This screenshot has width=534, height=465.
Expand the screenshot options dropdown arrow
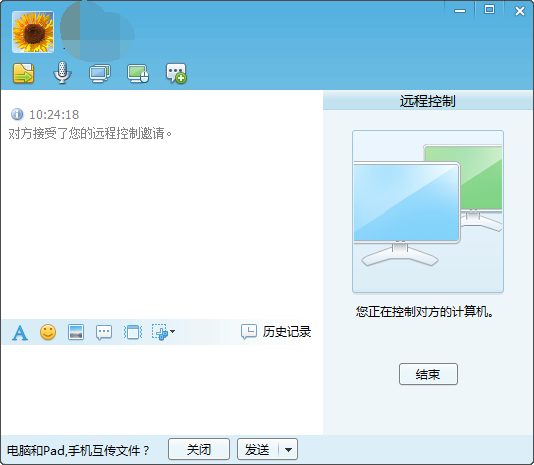[173, 331]
